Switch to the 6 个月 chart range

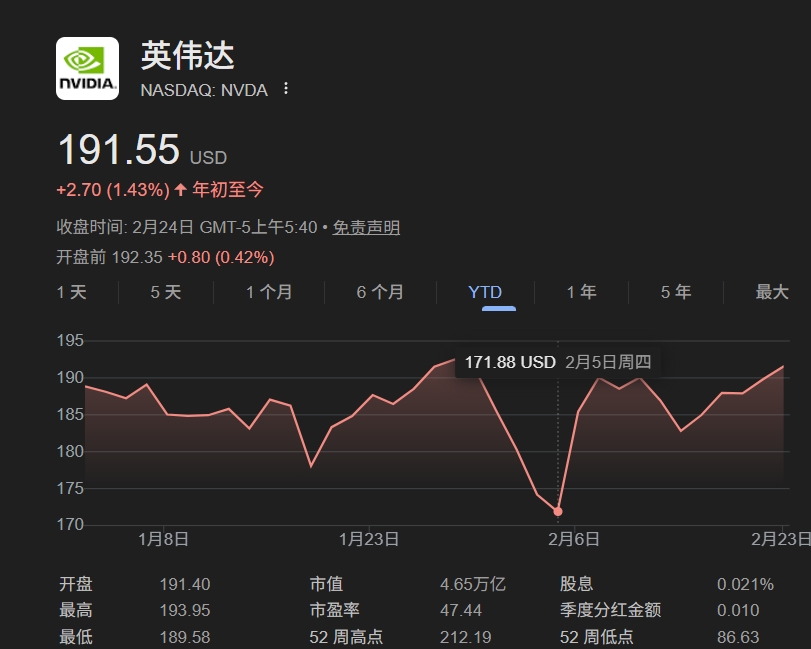tap(380, 292)
